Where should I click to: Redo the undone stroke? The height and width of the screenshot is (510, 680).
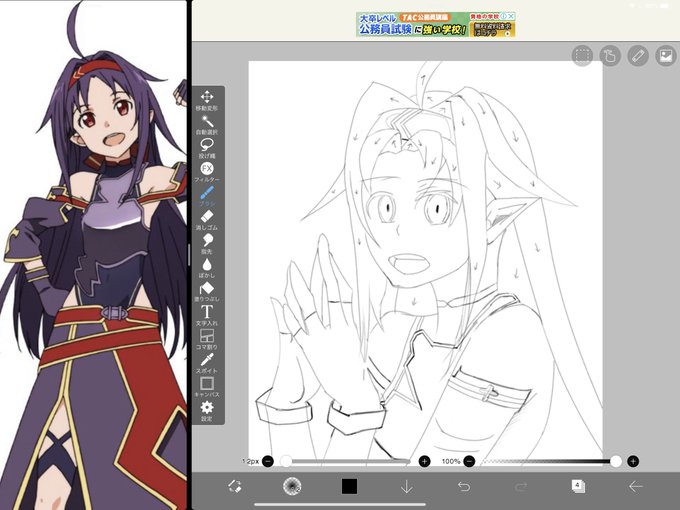click(x=521, y=487)
